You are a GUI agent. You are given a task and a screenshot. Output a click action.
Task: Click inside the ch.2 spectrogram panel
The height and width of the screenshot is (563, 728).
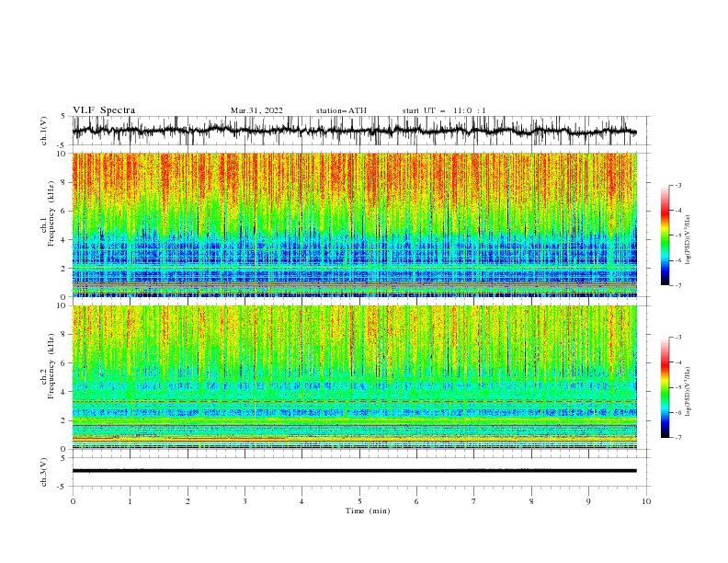click(x=354, y=377)
